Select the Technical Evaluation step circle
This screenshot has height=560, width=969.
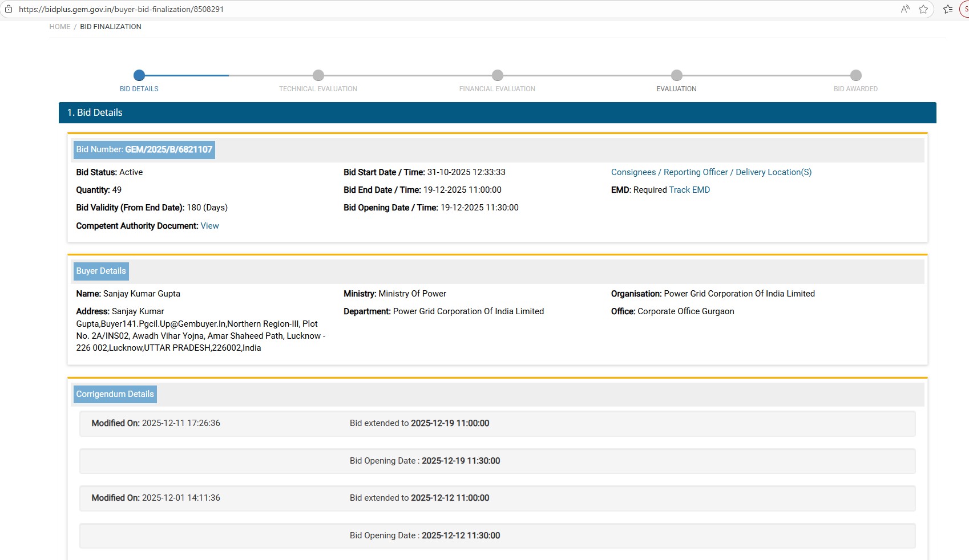point(318,75)
